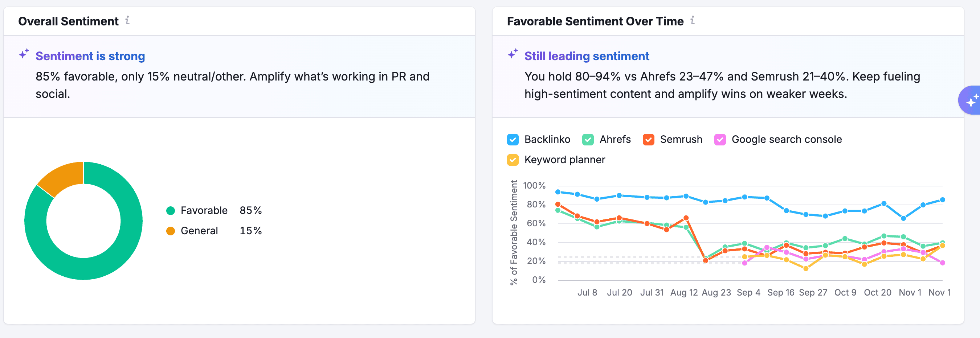
Task: Click the first Backlinko data point
Action: pos(558,192)
